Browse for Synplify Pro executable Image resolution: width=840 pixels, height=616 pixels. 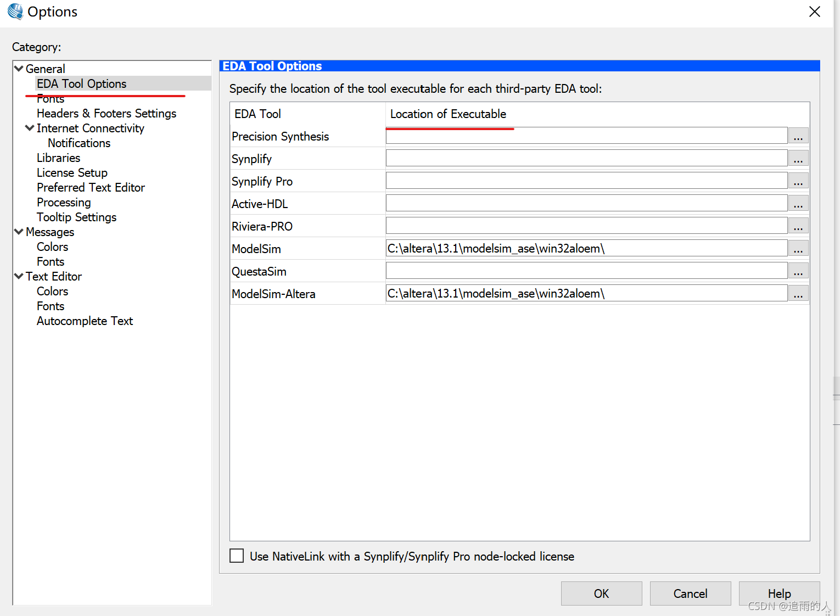(798, 181)
